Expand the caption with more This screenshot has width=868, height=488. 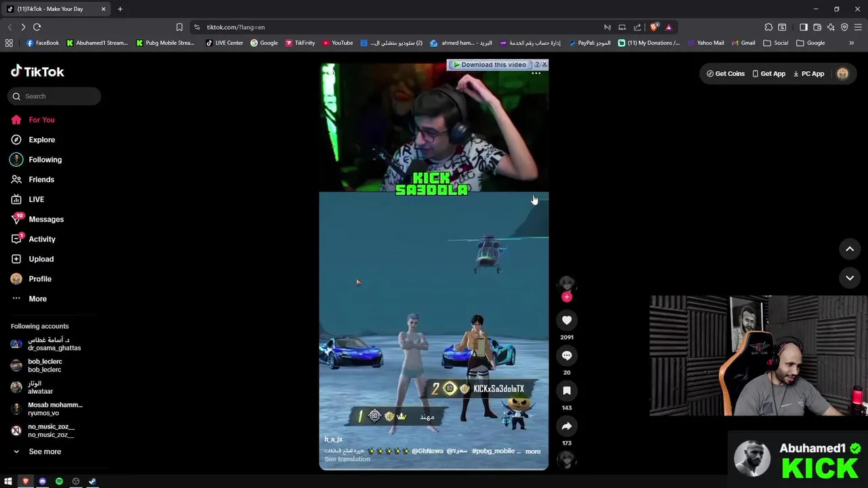(x=533, y=451)
